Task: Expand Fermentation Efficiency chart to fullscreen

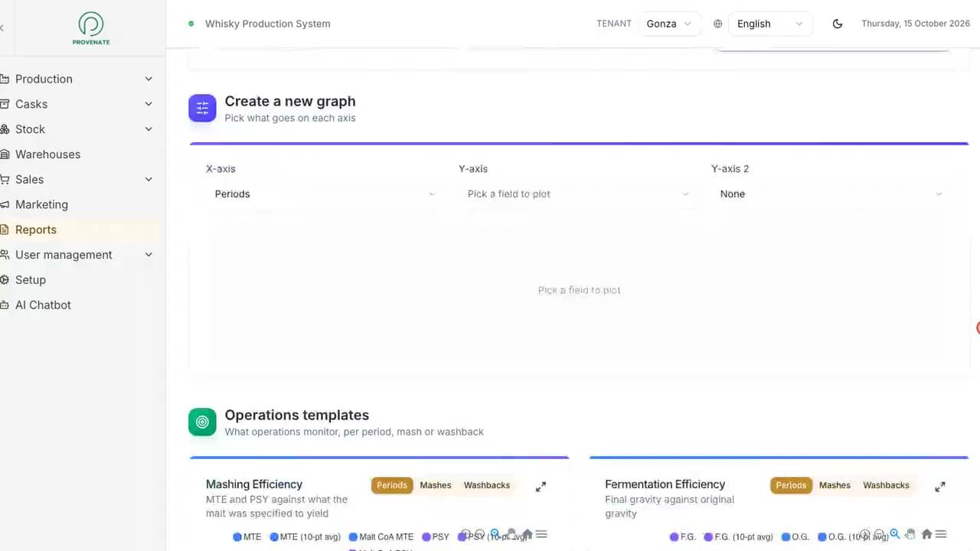Action: 940,486
